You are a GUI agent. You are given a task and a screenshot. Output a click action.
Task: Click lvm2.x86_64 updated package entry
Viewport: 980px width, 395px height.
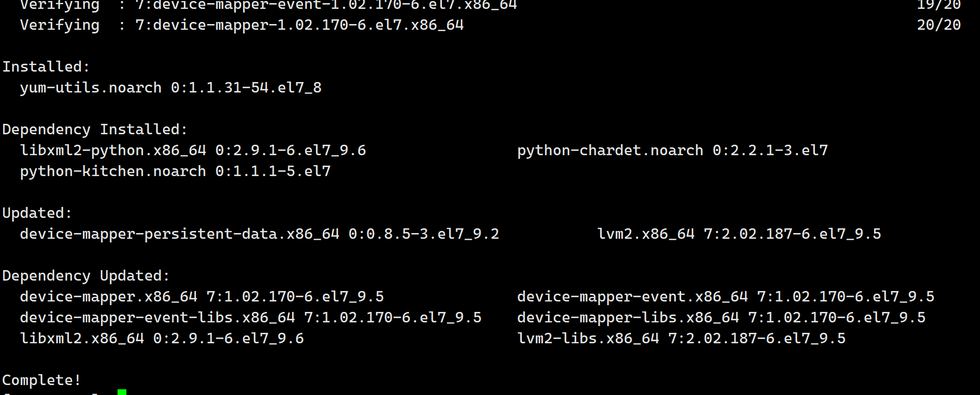tap(739, 234)
